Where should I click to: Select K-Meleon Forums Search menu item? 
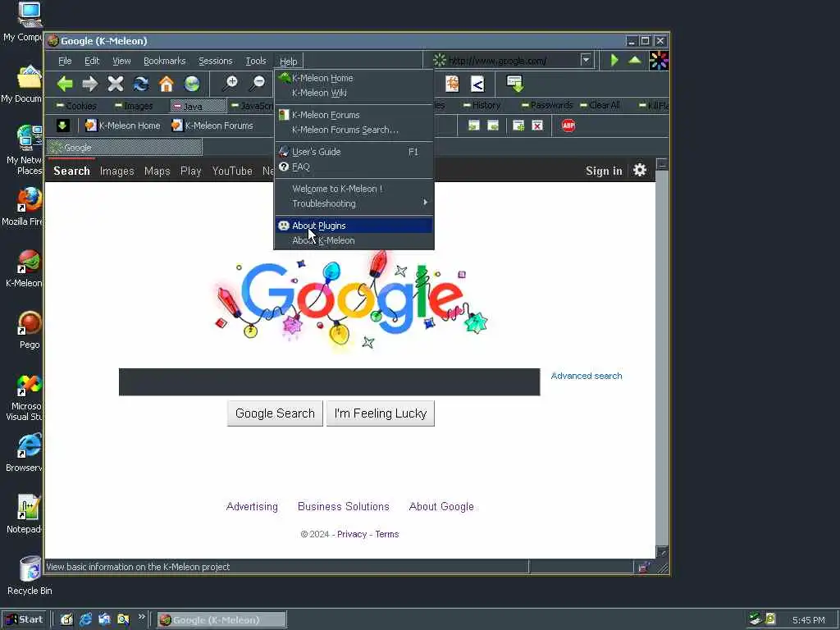click(354, 130)
